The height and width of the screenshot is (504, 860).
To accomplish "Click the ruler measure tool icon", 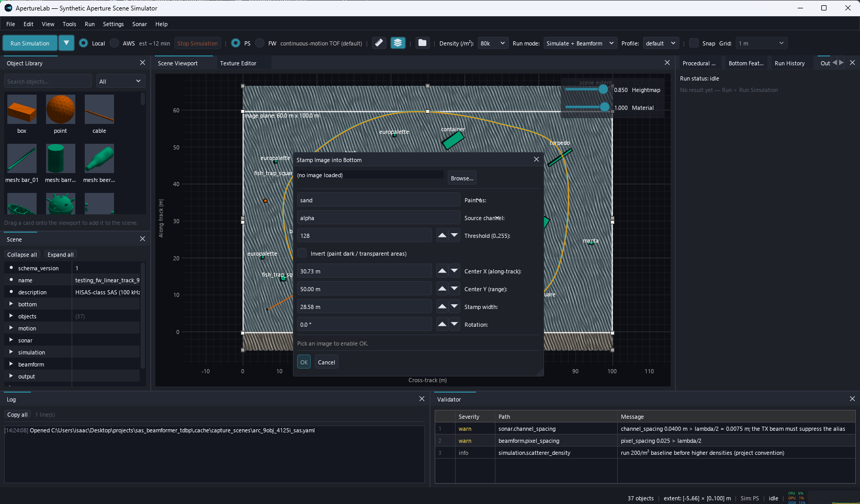I will [x=379, y=43].
